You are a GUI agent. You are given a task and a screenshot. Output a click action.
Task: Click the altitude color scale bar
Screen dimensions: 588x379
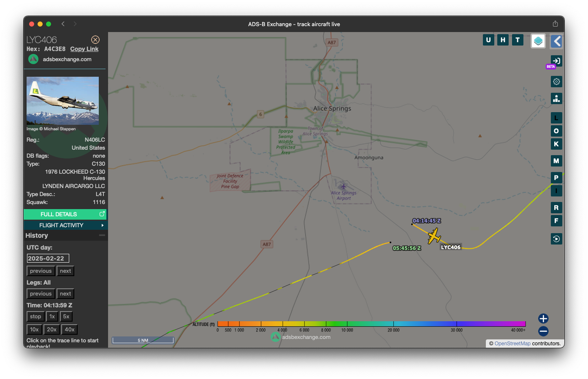coord(371,324)
